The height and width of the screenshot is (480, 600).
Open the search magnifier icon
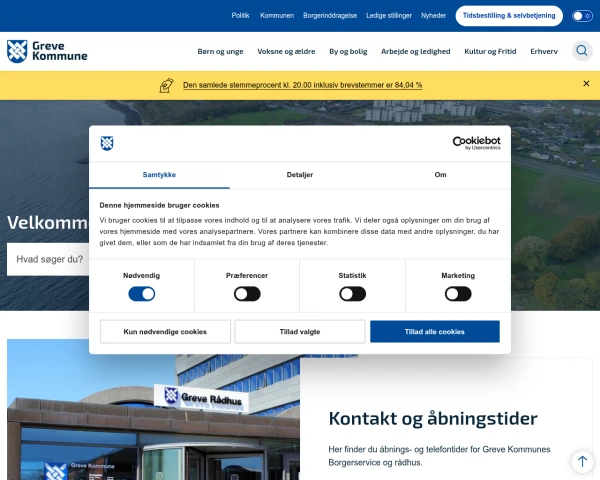tap(582, 51)
